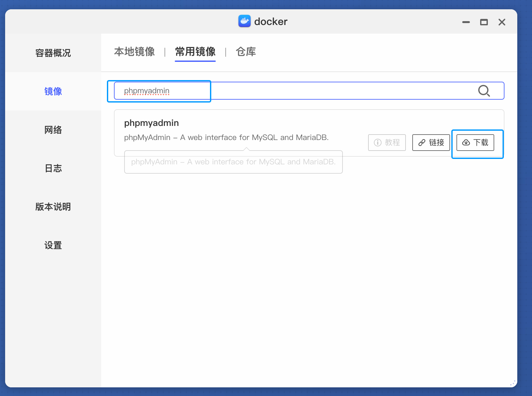Click the phpMyAdmin description text in the card

pyautogui.click(x=226, y=137)
